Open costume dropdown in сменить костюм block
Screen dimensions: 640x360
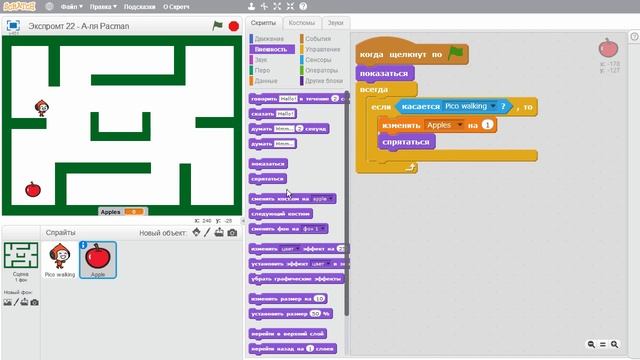[x=331, y=199]
